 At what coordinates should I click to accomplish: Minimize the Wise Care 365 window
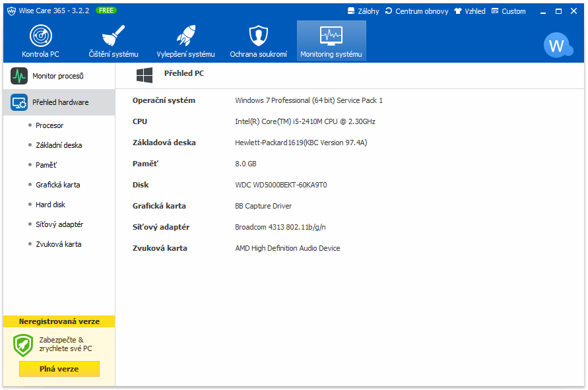(543, 12)
